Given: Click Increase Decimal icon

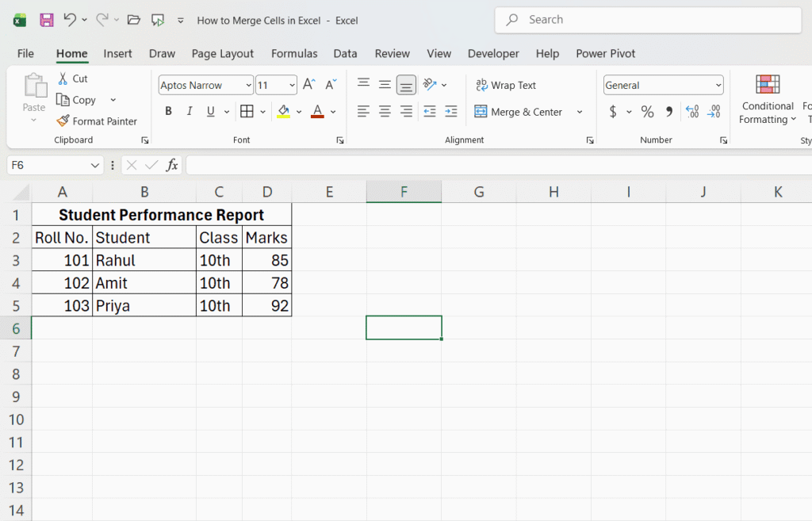Looking at the screenshot, I should (692, 111).
